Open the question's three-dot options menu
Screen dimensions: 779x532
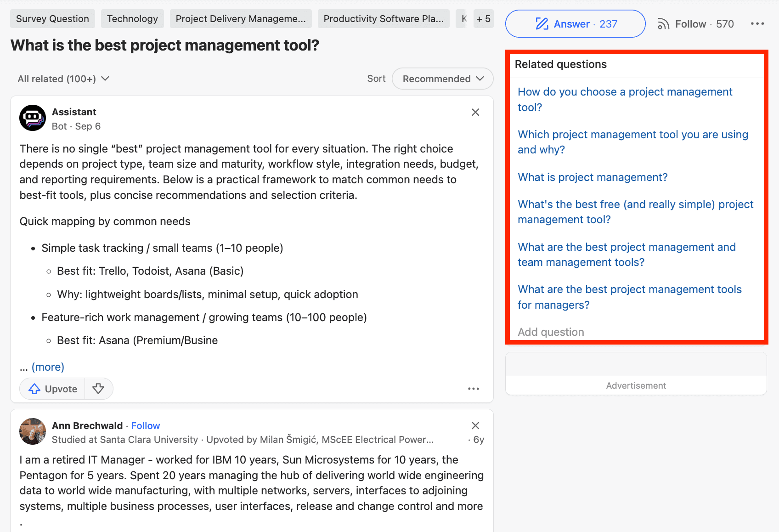(x=757, y=24)
